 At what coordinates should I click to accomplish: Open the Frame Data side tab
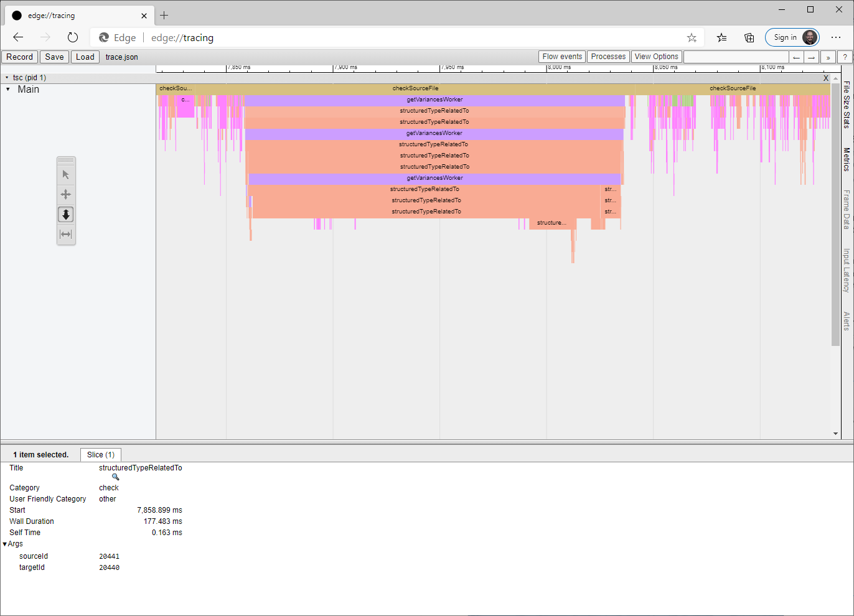pyautogui.click(x=847, y=210)
